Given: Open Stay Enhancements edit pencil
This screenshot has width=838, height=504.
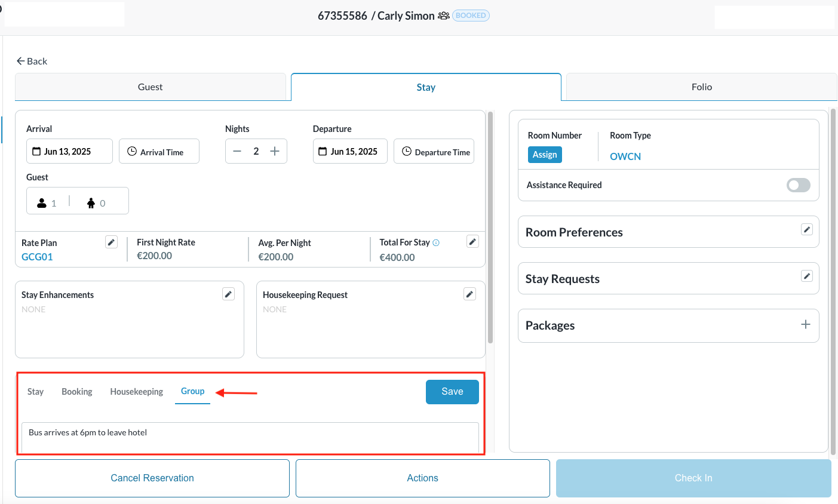Looking at the screenshot, I should 228,294.
